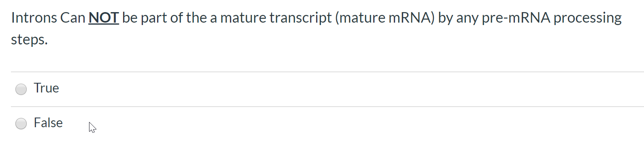Click the underlined word NOT
This screenshot has width=644, height=147.
(x=104, y=18)
